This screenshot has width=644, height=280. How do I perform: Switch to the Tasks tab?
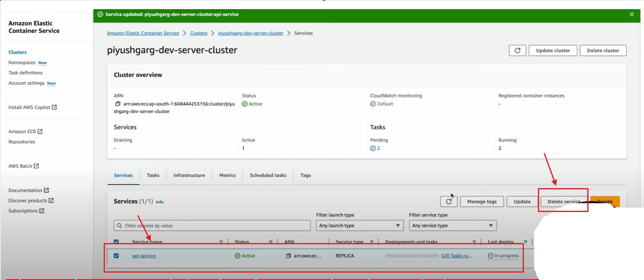click(x=153, y=175)
